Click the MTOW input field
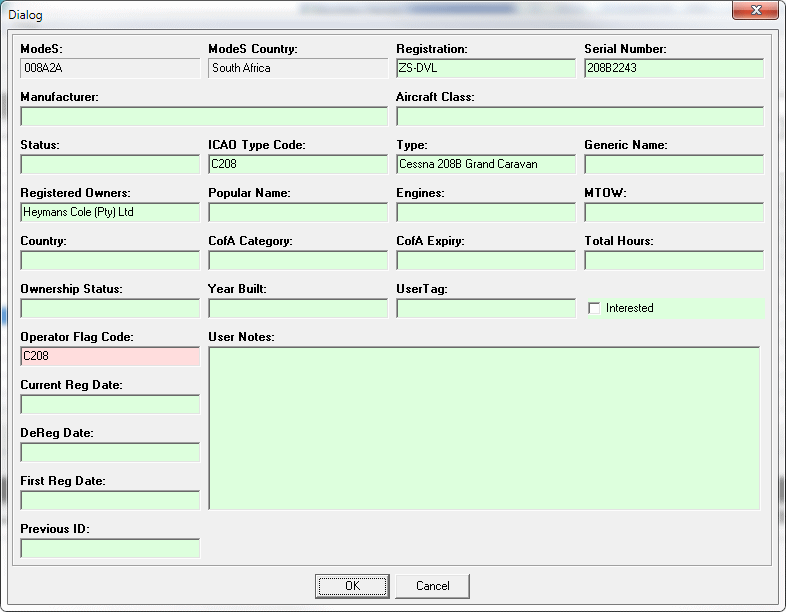Screen dimensions: 786x612 pyautogui.click(x=673, y=213)
